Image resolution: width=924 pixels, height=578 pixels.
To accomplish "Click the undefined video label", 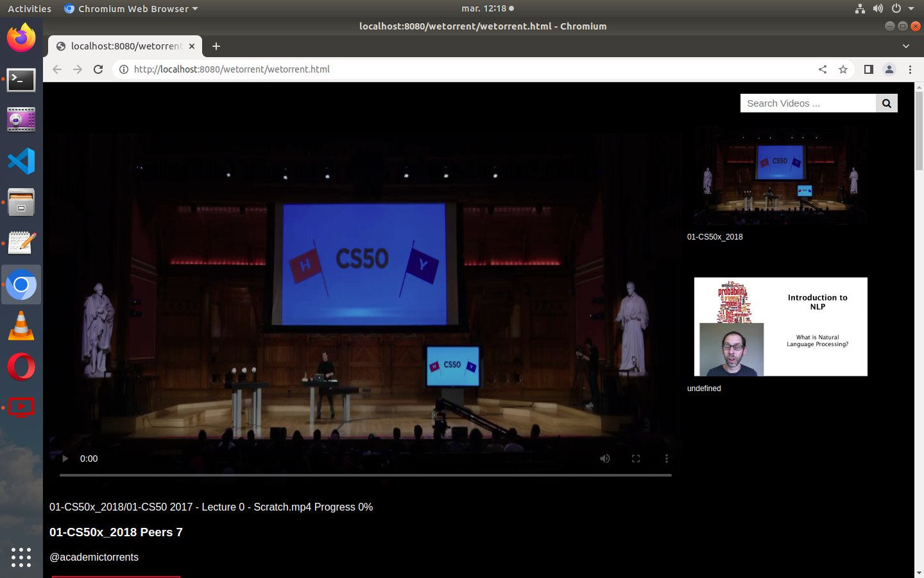I will pyautogui.click(x=704, y=389).
